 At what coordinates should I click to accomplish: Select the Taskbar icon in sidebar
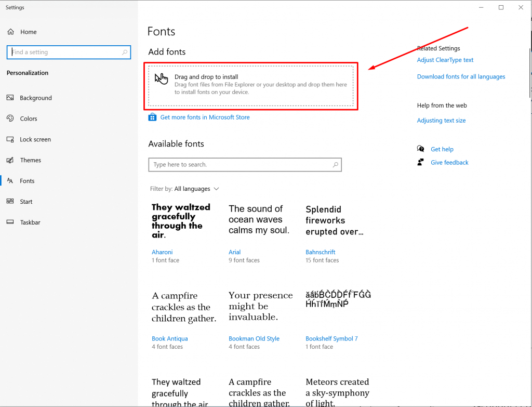11,222
